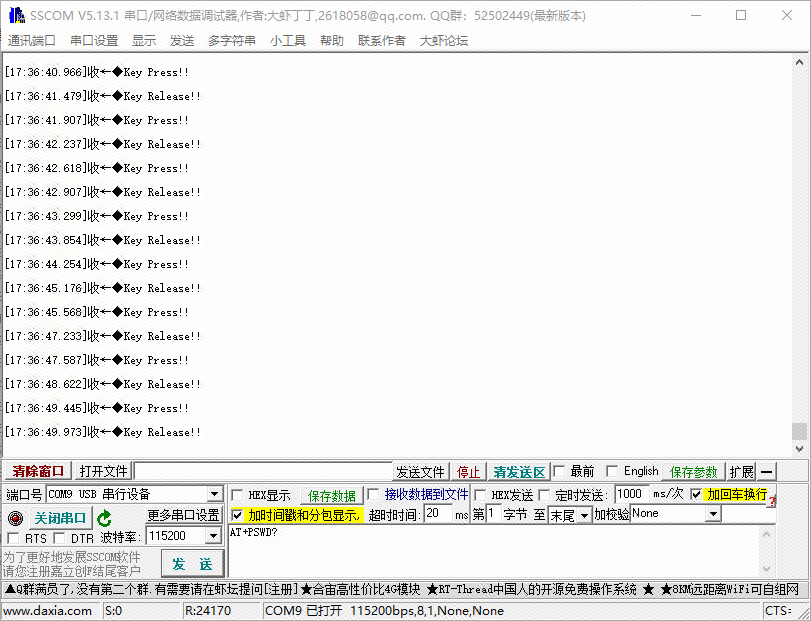Image resolution: width=811 pixels, height=621 pixels.
Task: Click the vertical scrollbar of receive log
Action: (x=798, y=250)
